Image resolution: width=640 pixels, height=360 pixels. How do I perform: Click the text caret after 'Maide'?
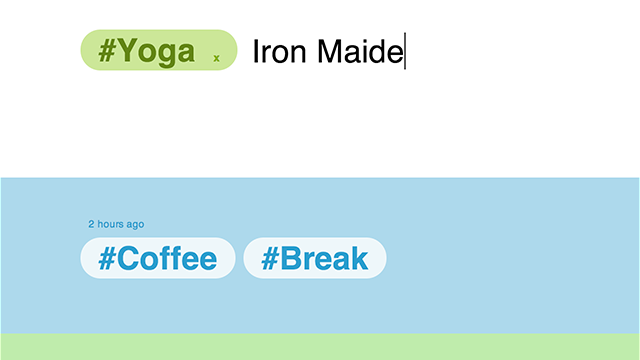point(405,51)
